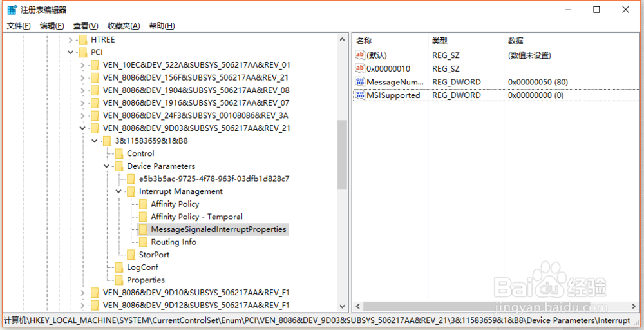Select the Routing Info key label
644x330 pixels.
click(x=174, y=242)
